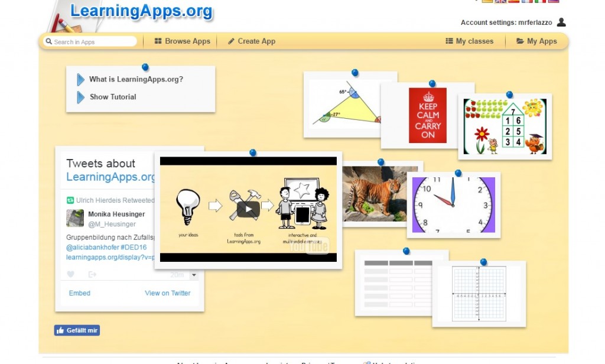Open the Keep Calm and Carry On thumbnail
This screenshot has width=605, height=364.
tap(428, 115)
